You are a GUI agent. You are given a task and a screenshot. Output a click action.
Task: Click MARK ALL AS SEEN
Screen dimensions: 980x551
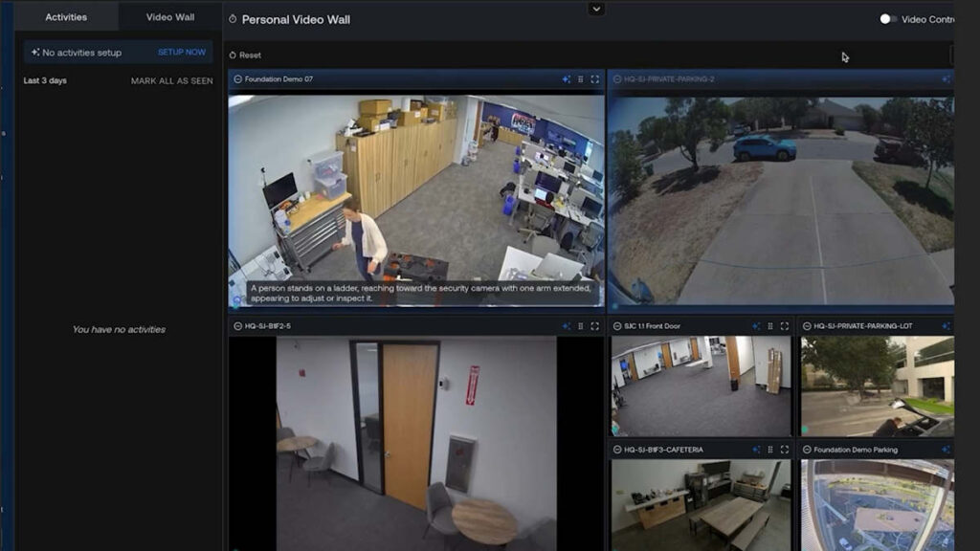pos(171,81)
